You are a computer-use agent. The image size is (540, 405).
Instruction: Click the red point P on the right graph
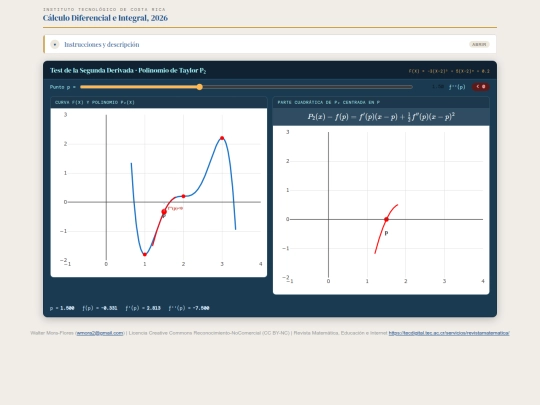click(x=386, y=219)
